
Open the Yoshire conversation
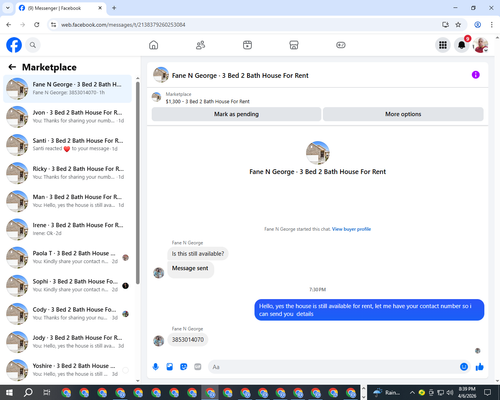(67, 370)
